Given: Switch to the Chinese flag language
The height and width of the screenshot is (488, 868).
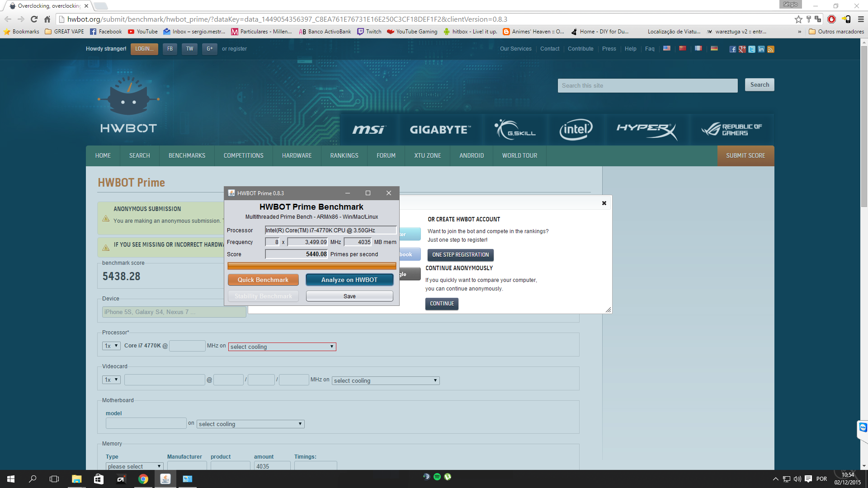Looking at the screenshot, I should [x=683, y=48].
